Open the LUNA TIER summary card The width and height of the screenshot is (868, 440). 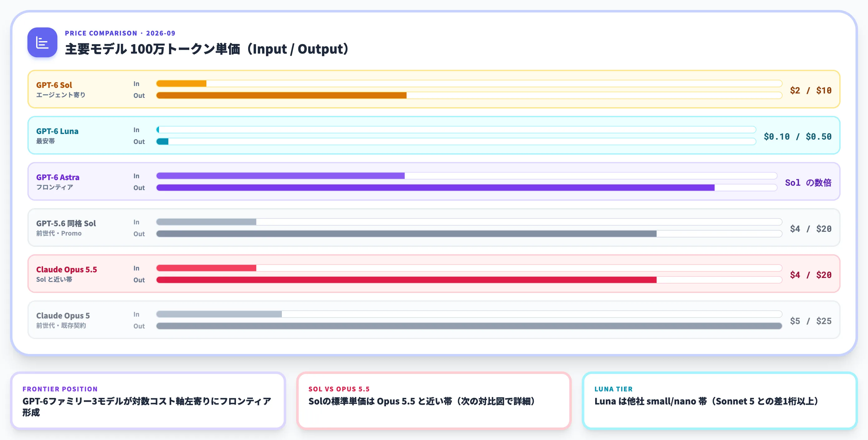coord(719,400)
